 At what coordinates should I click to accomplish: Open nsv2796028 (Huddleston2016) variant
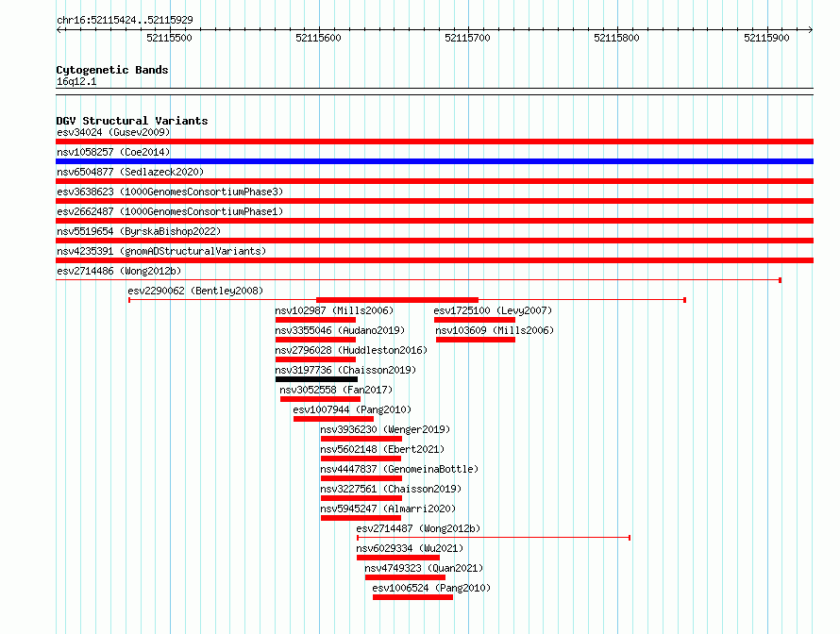click(351, 350)
